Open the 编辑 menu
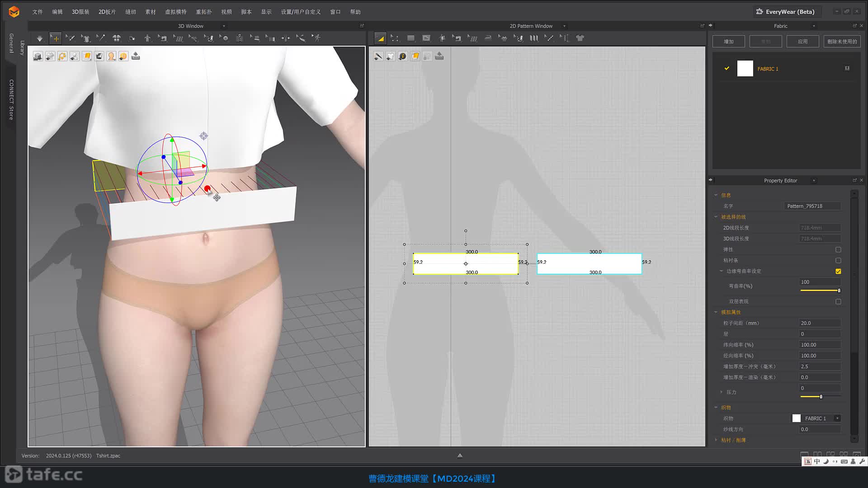The image size is (868, 488). click(x=57, y=12)
